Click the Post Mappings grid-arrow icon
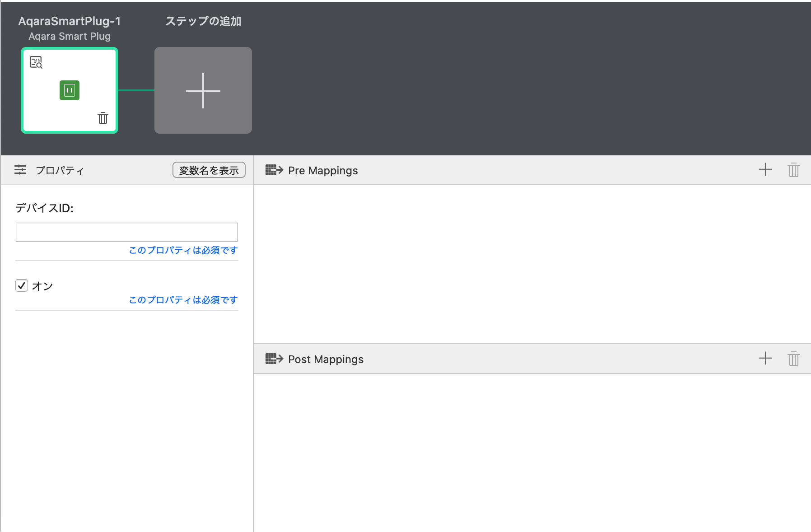The height and width of the screenshot is (532, 811). [x=274, y=359]
